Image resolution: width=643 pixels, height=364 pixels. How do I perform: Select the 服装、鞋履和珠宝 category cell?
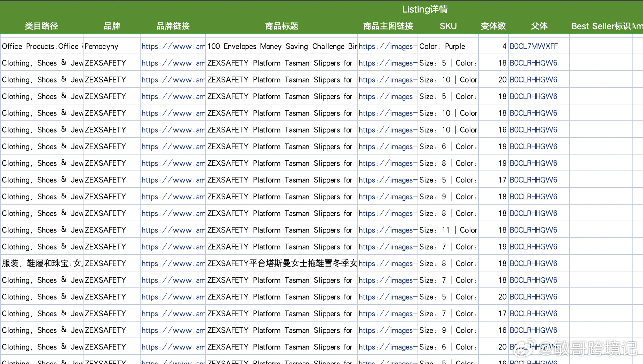click(x=42, y=263)
